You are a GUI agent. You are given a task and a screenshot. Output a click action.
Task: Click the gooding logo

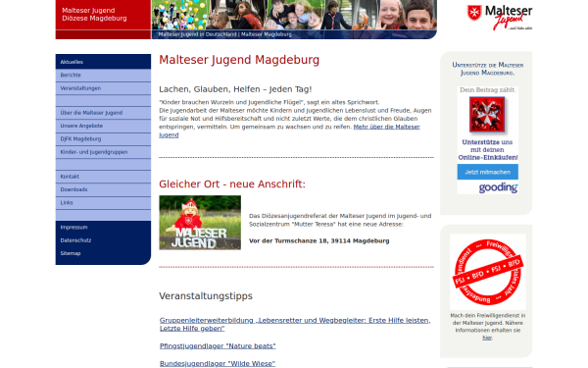[x=499, y=187]
